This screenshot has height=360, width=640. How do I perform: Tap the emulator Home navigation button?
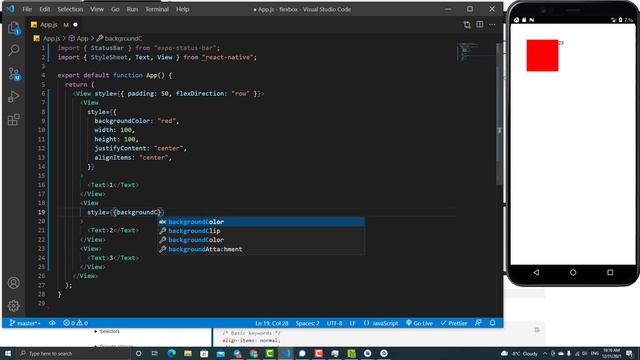pyautogui.click(x=573, y=272)
